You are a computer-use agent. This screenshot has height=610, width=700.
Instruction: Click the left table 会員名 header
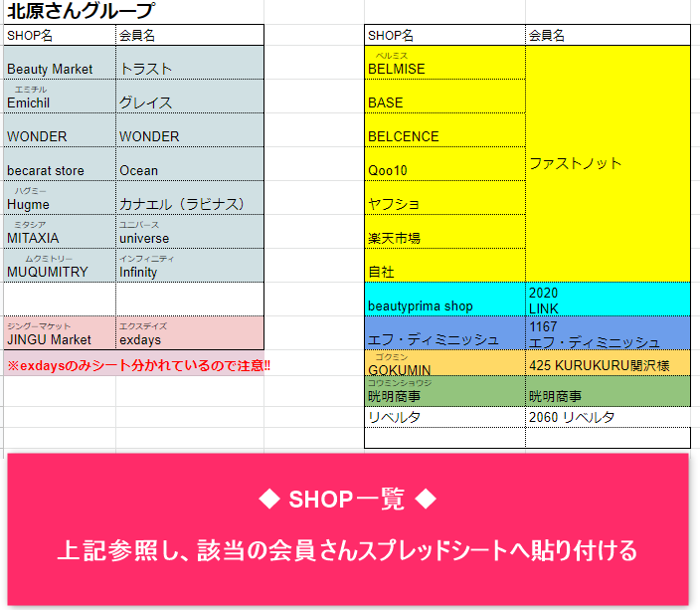coord(190,35)
